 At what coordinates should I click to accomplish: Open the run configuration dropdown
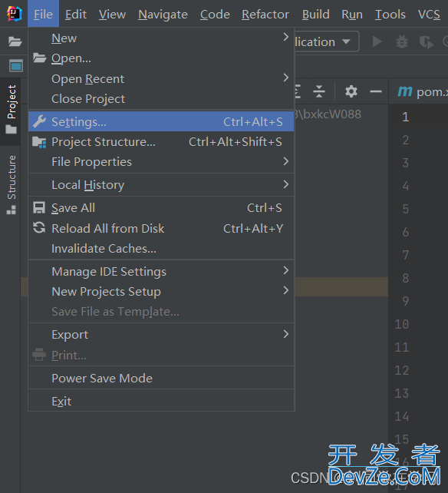[x=328, y=41]
